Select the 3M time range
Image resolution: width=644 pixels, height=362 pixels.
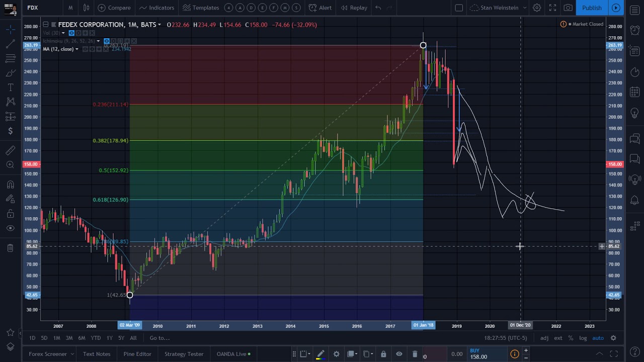(x=69, y=338)
